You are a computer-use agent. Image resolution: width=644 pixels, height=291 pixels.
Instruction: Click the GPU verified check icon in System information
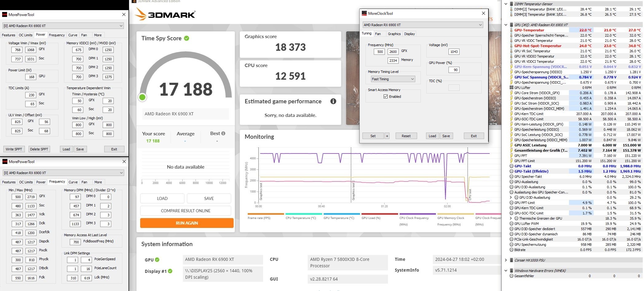157,260
